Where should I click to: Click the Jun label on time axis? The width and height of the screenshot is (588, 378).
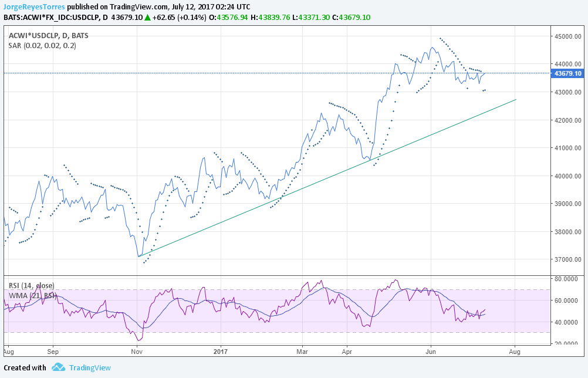click(431, 352)
